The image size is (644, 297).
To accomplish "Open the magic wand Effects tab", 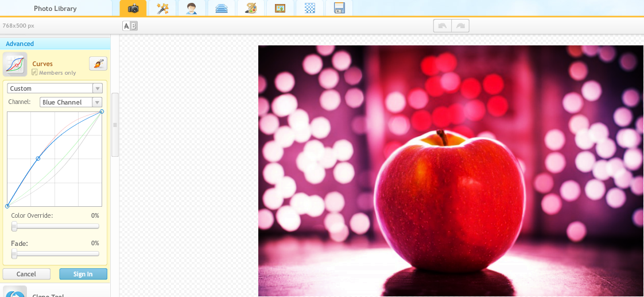I will (x=162, y=8).
